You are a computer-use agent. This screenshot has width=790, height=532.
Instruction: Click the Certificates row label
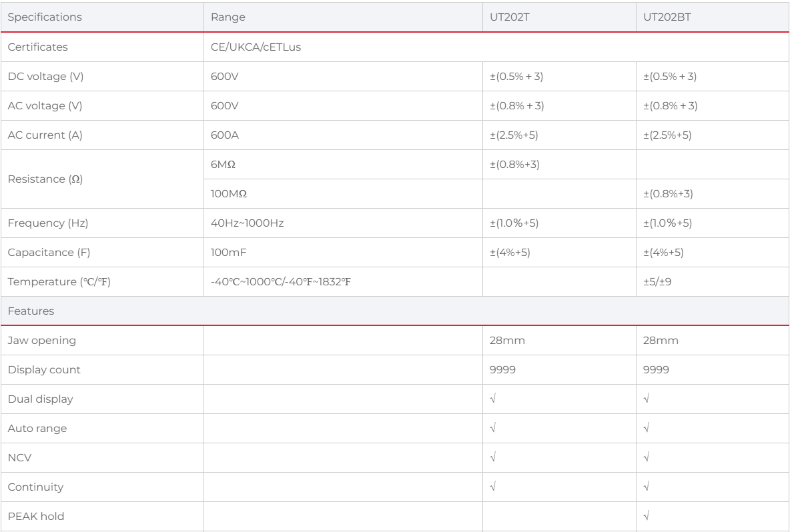[x=38, y=47]
